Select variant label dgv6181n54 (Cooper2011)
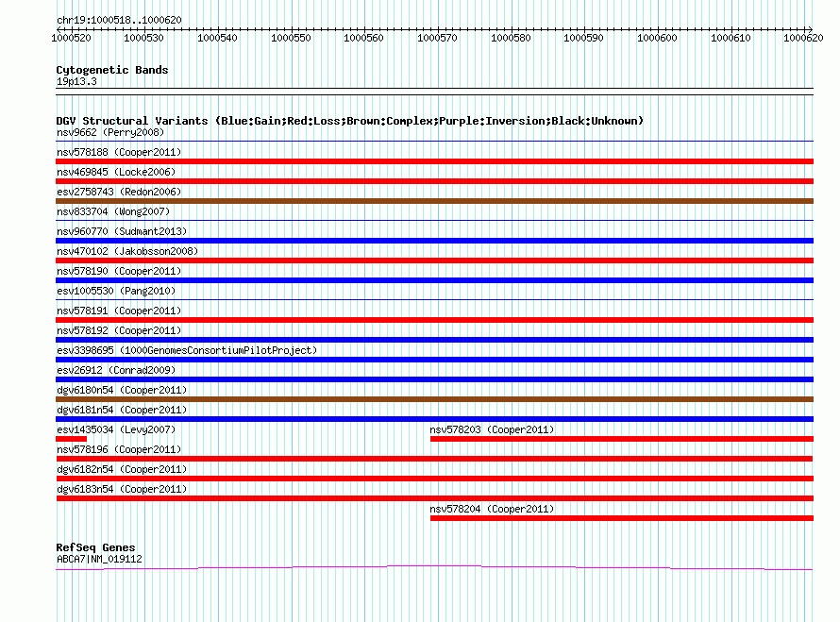Screen dimensions: 840x622 click(x=122, y=410)
